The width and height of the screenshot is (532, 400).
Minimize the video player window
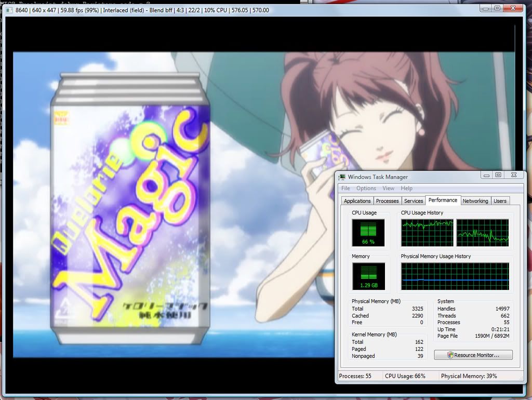coord(484,8)
